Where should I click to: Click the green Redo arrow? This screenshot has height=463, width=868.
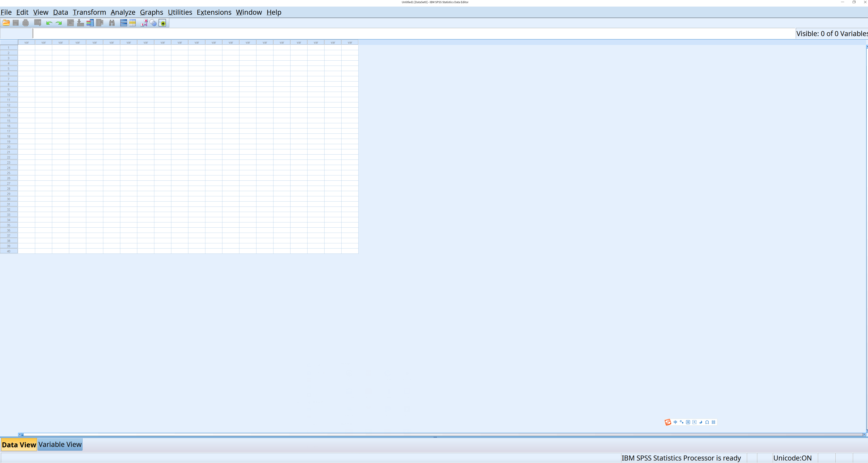tap(59, 23)
